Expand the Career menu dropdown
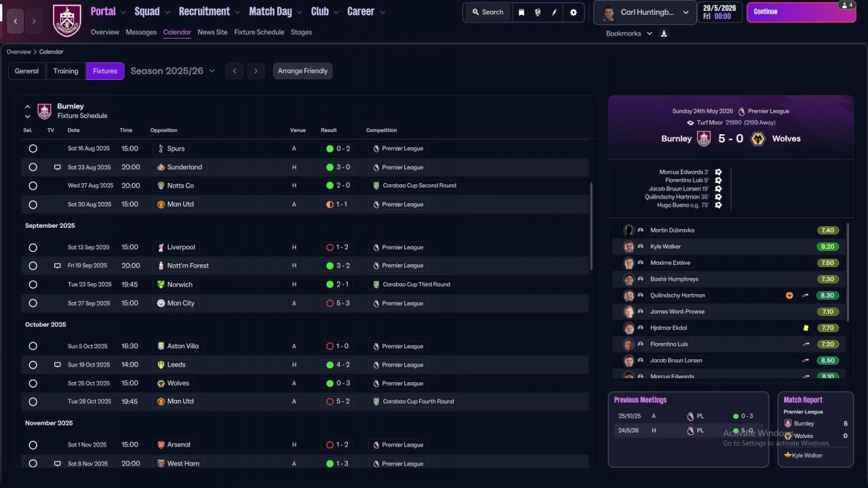This screenshot has height=488, width=868. tap(382, 12)
